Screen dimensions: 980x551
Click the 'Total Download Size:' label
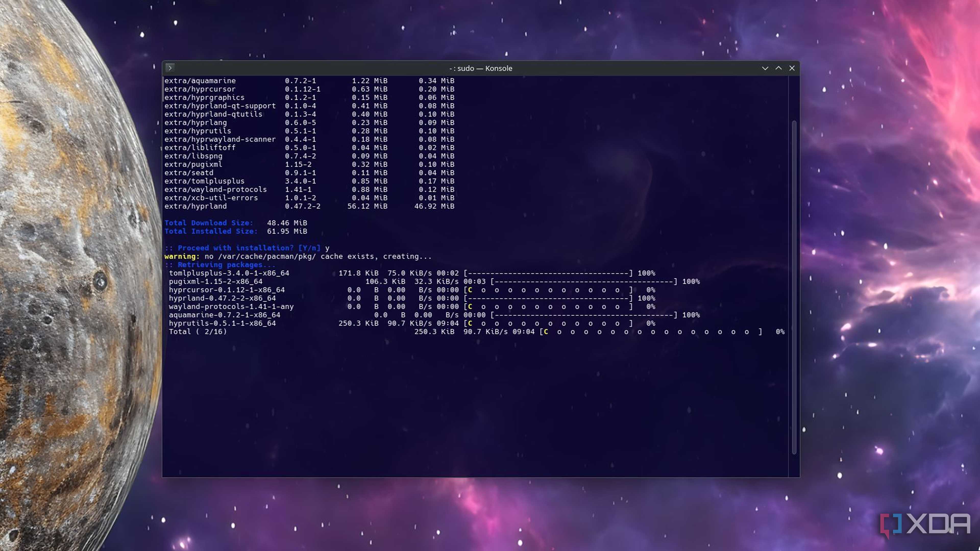[x=209, y=223]
